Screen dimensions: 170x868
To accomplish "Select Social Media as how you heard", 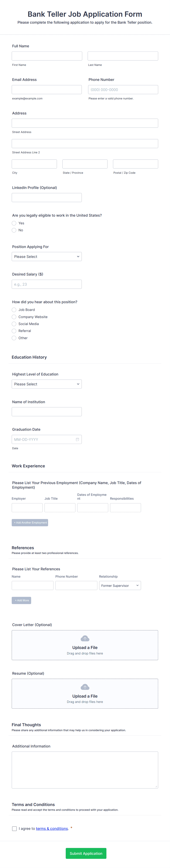I will click(x=14, y=323).
